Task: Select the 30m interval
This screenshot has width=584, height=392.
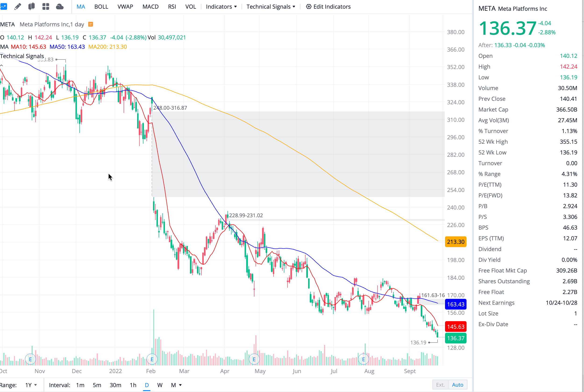Action: pos(115,385)
